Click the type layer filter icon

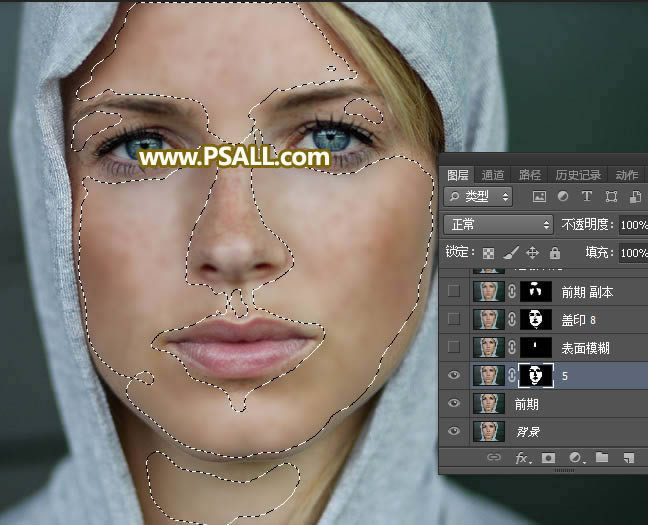pos(586,197)
